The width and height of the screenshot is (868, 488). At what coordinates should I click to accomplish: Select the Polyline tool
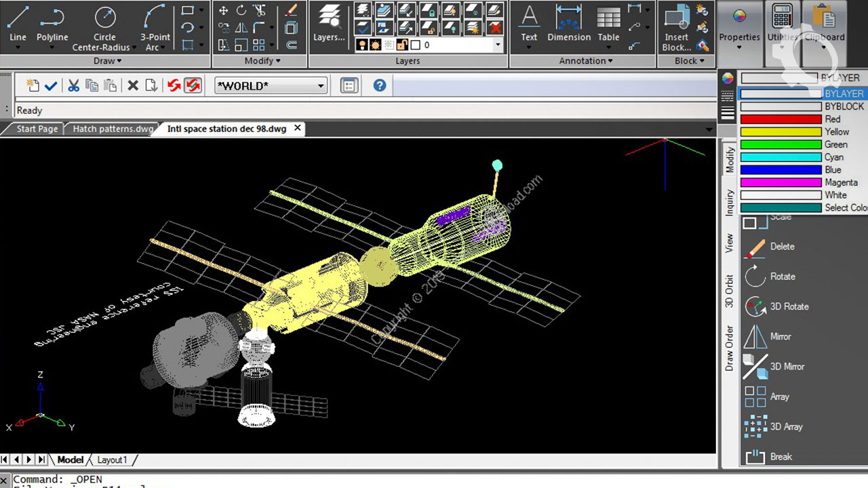click(x=52, y=24)
